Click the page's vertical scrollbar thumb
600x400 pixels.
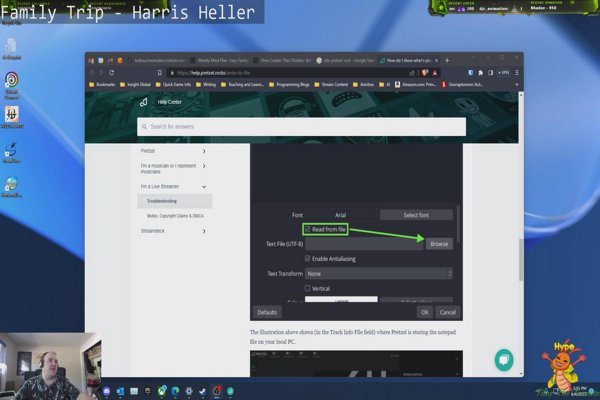(x=521, y=260)
